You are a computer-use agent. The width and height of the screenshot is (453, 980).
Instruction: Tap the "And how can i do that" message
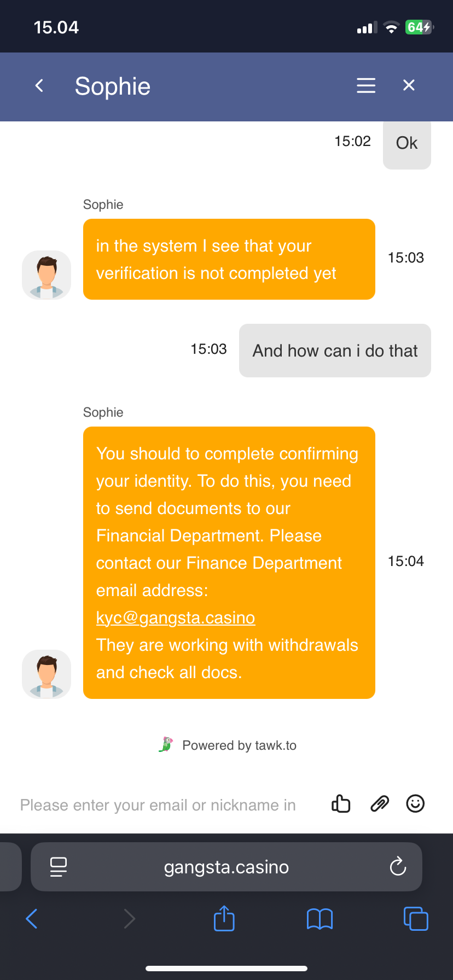[335, 351]
